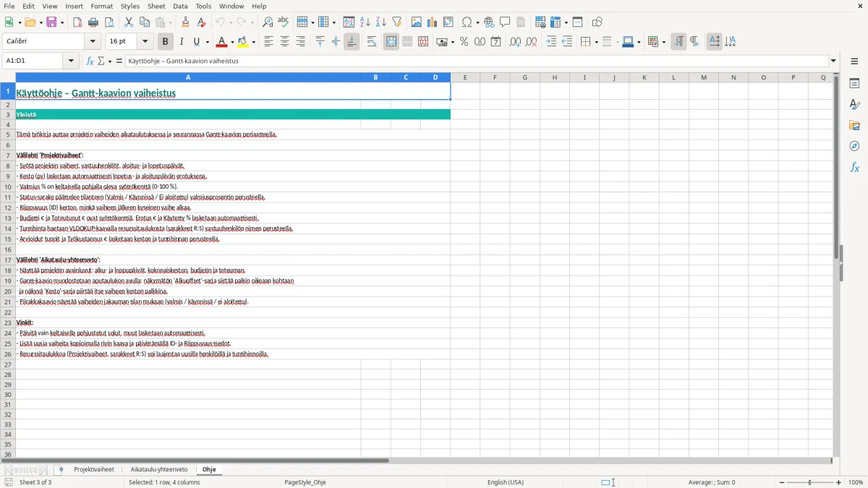868x488 pixels.
Task: Sort descending Z to A
Action: click(x=380, y=22)
